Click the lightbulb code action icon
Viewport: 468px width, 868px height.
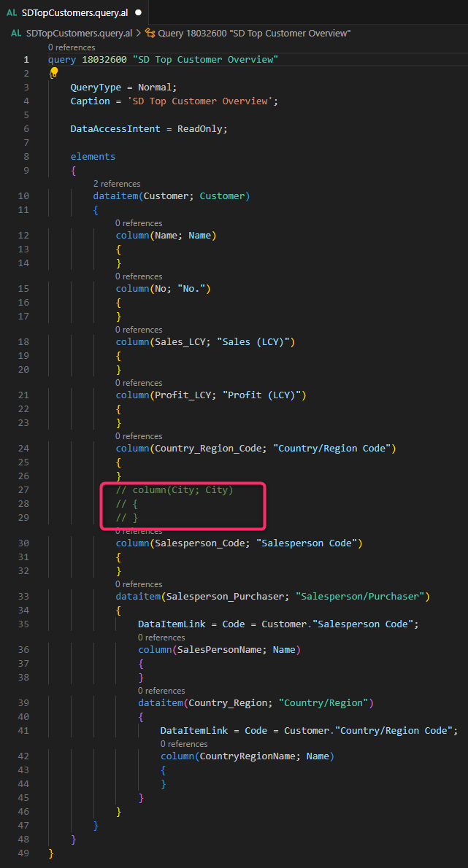[x=53, y=72]
